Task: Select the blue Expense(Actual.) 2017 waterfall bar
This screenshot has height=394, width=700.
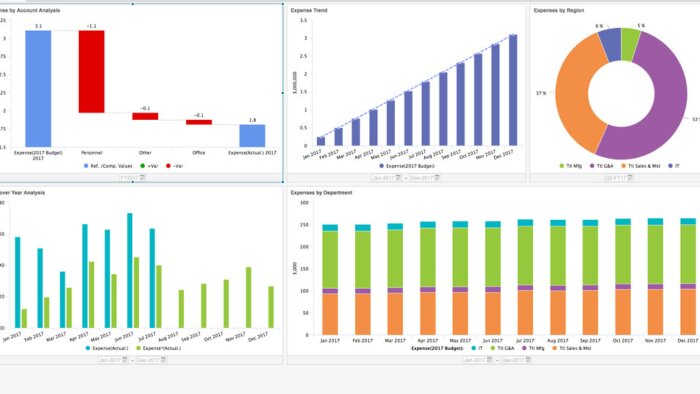Action: [252, 136]
